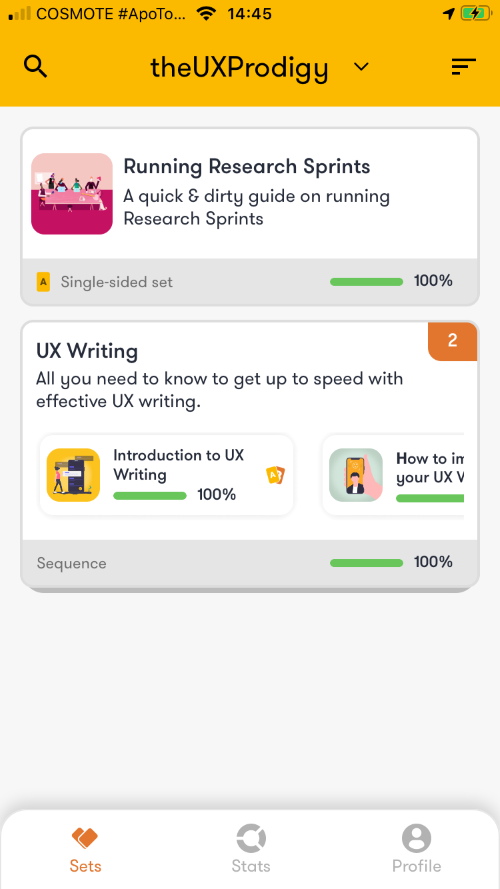This screenshot has height=889, width=500.
Task: Open the Running Research Sprints title
Action: (x=247, y=167)
